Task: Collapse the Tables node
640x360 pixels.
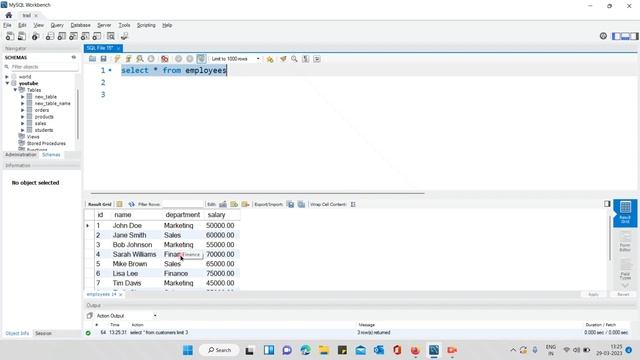Action: (15, 90)
